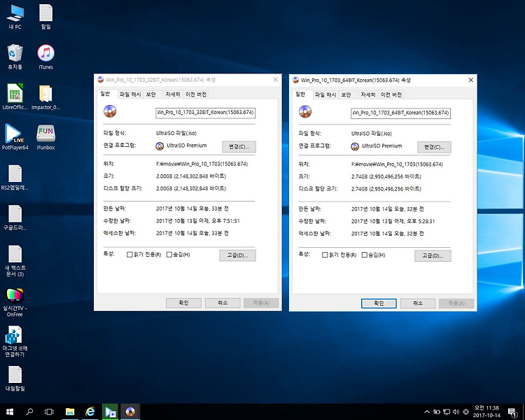Open File Explorer from the taskbar

[x=70, y=412]
